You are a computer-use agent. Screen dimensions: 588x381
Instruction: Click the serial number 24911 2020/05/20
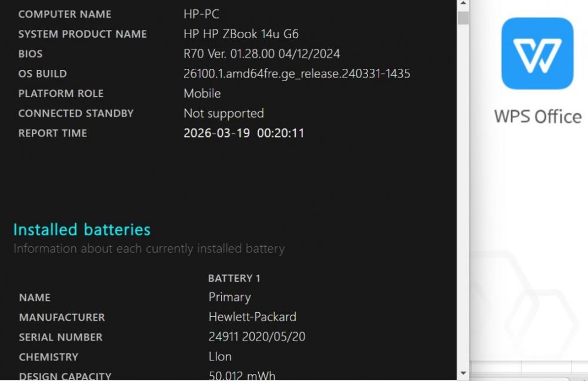click(x=257, y=337)
